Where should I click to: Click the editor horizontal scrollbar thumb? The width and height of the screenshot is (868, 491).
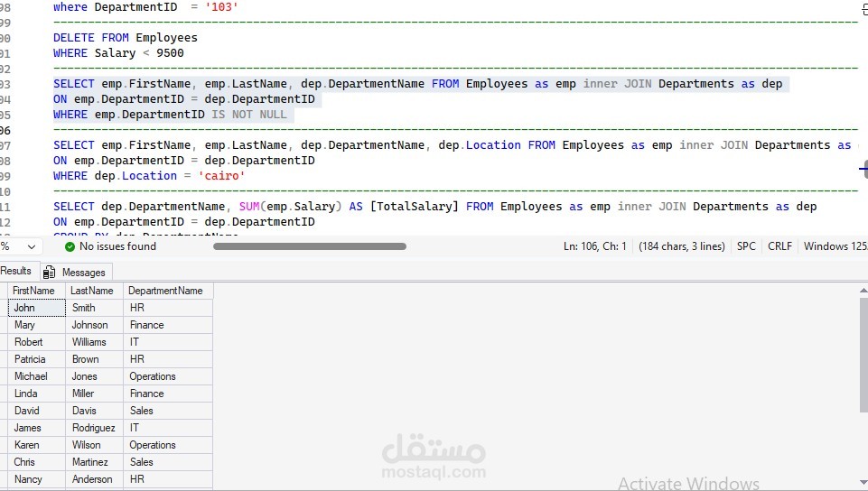coord(310,246)
